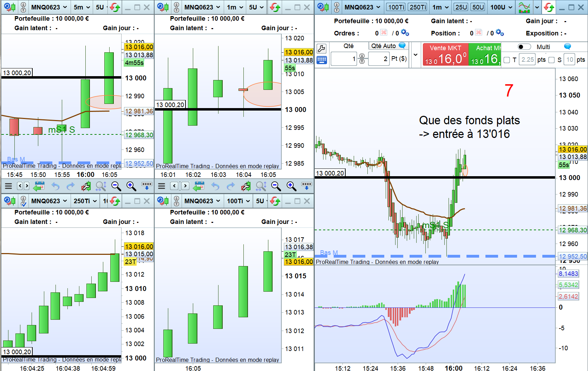Click the previous arrow under the 5m chart
The width and height of the screenshot is (588, 371).
(x=20, y=186)
